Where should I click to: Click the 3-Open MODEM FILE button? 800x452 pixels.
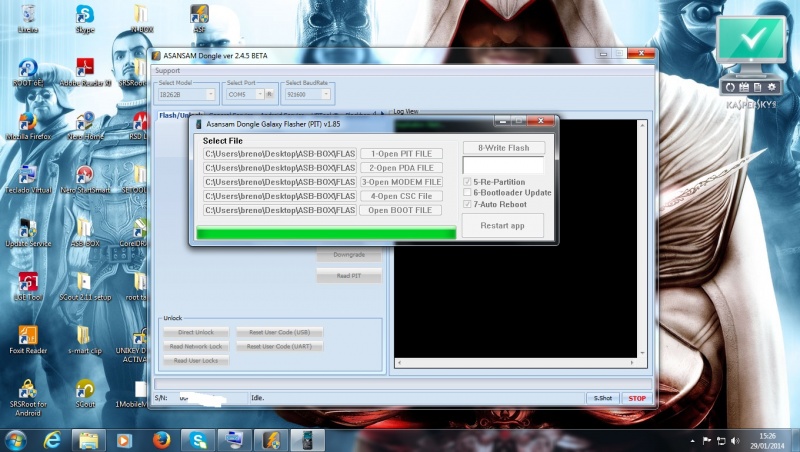(x=401, y=182)
